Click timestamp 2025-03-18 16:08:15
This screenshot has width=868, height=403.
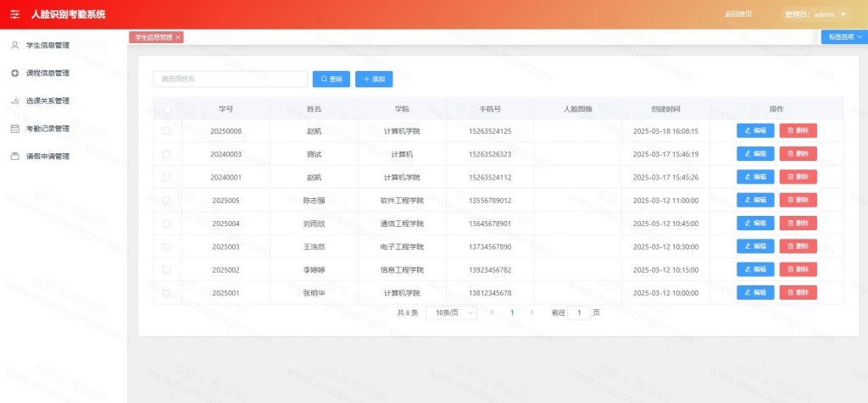pos(666,131)
